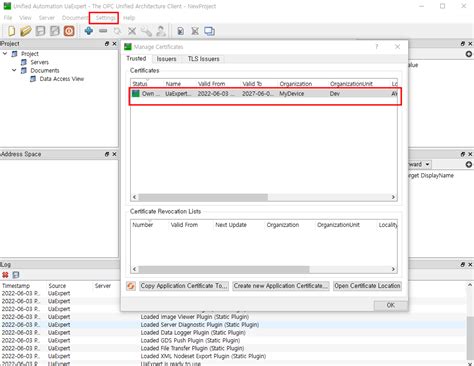Collapse the Project tree root node
Screen dimensions: 474x366
pyautogui.click(x=5, y=54)
